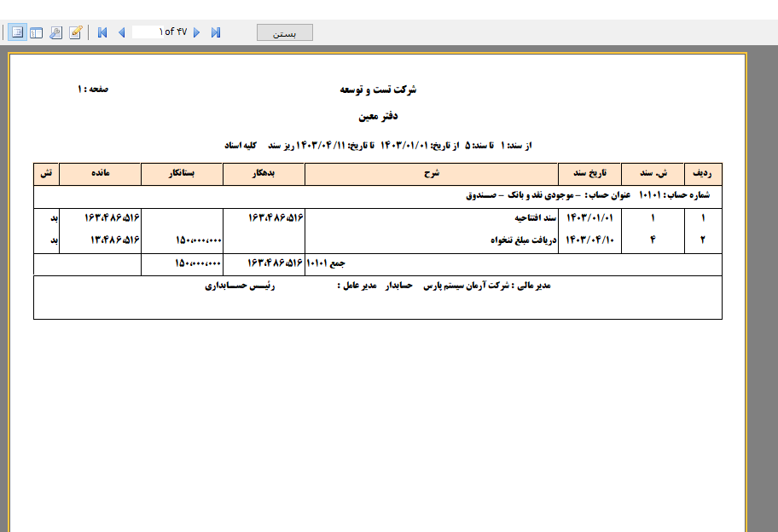
Task: Click the date ۱۴۰۳/۰۴/۱۰ in second row
Action: [x=589, y=240]
